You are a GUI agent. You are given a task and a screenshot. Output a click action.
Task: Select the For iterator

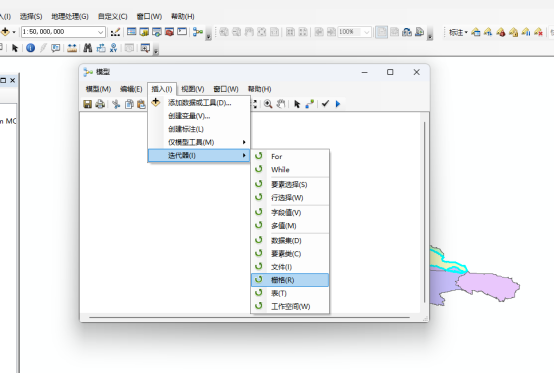(x=290, y=156)
